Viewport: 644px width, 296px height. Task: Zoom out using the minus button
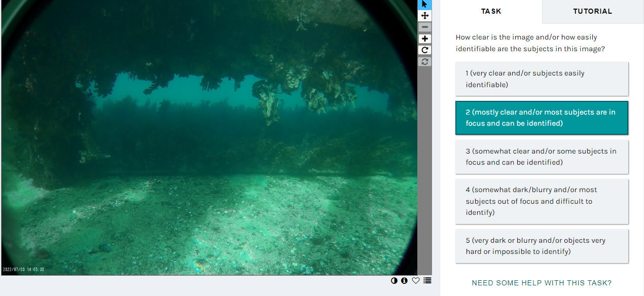click(x=425, y=27)
